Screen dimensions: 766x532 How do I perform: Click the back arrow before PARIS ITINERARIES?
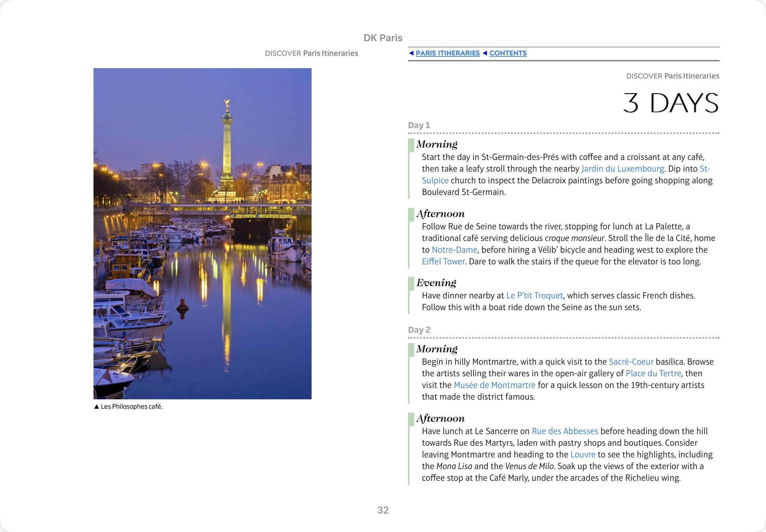click(x=411, y=53)
